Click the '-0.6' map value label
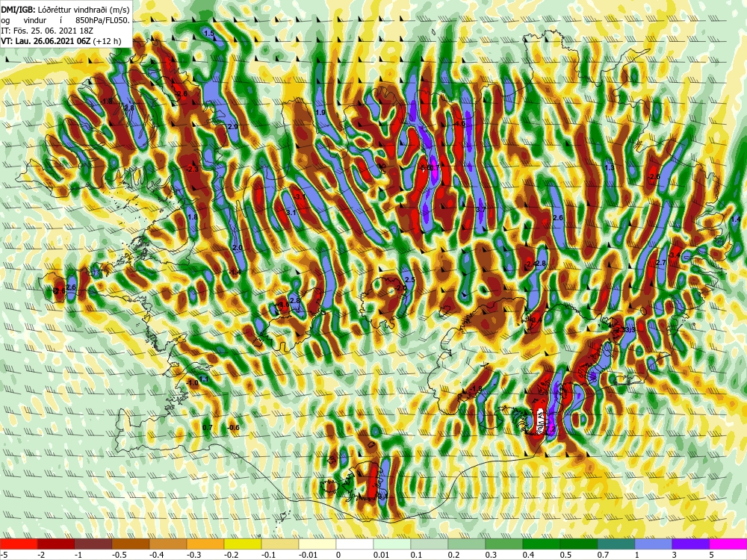The width and height of the screenshot is (747, 560). click(x=233, y=428)
